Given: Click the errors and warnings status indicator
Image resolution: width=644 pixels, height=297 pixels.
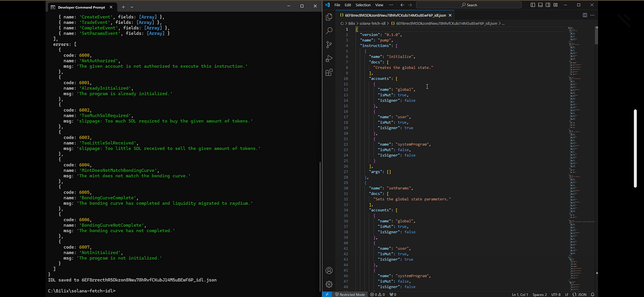Looking at the screenshot, I should pyautogui.click(x=379, y=294).
